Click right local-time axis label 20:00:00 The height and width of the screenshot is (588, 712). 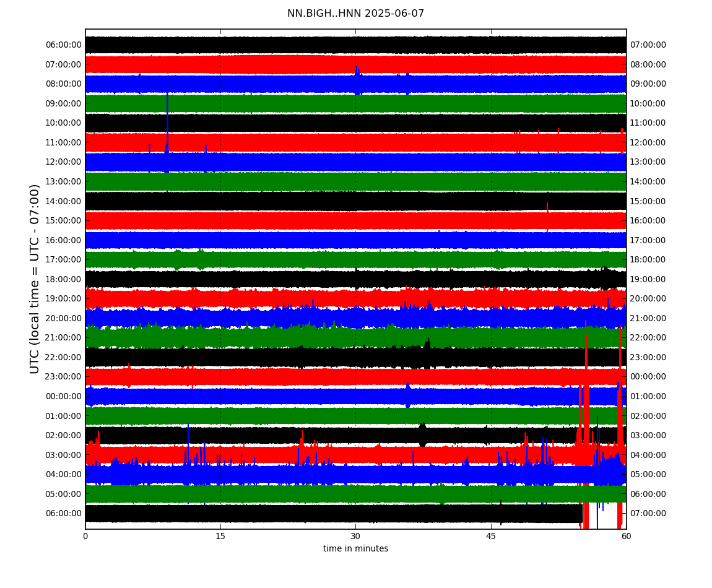[648, 299]
